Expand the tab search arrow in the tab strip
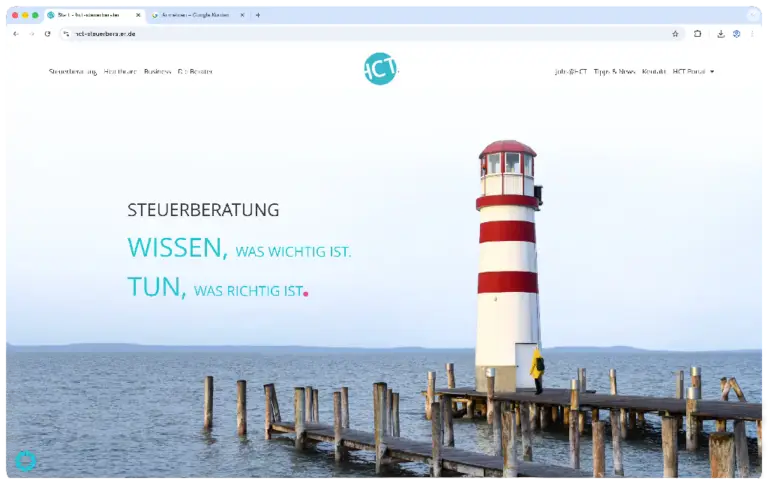The width and height of the screenshot is (768, 481). [x=753, y=15]
